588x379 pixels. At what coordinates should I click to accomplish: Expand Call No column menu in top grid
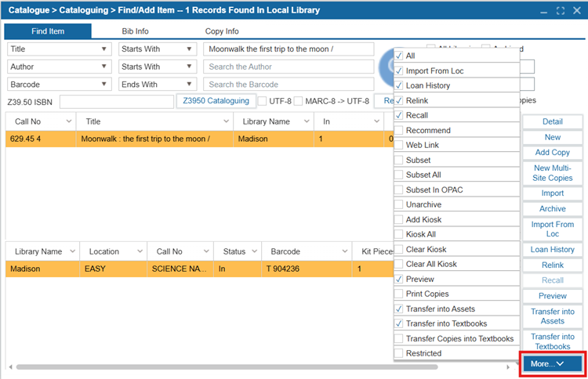click(69, 121)
